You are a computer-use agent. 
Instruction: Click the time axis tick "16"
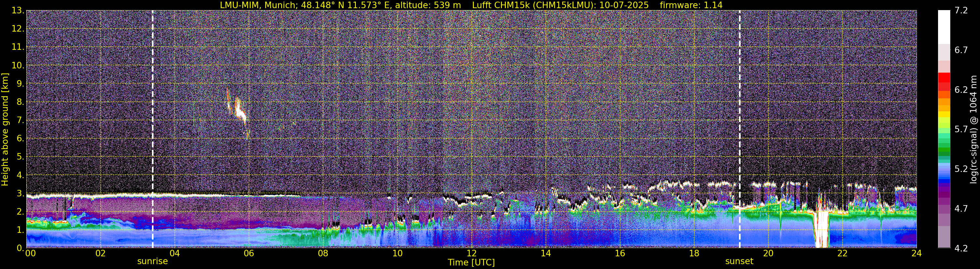point(620,253)
